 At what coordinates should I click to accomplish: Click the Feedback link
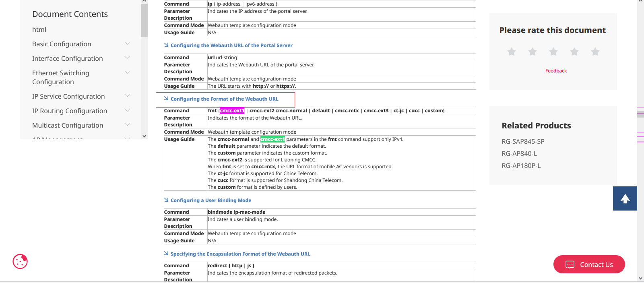click(x=556, y=71)
